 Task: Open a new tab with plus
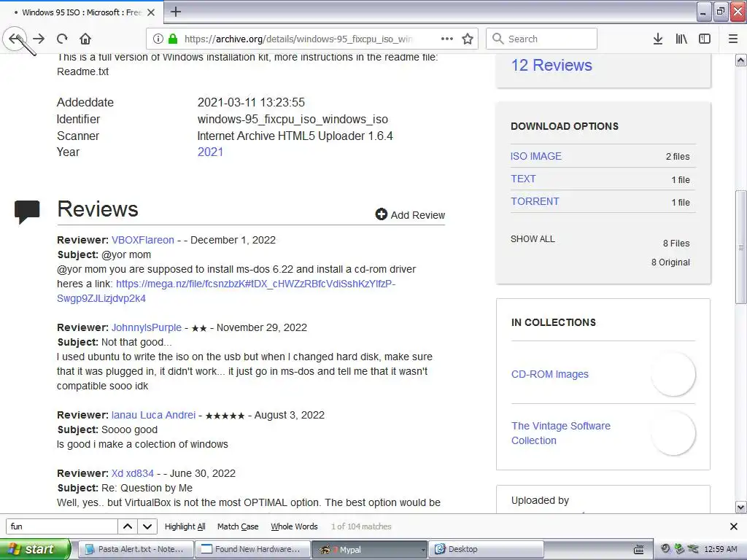[175, 12]
